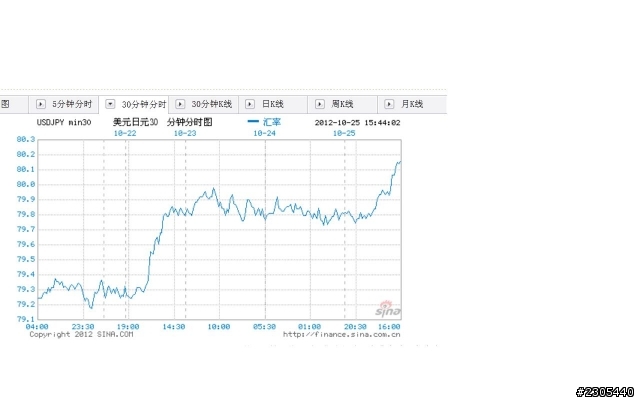Click the USDJPY min30 label
This screenshot has width=640, height=400.
64,122
